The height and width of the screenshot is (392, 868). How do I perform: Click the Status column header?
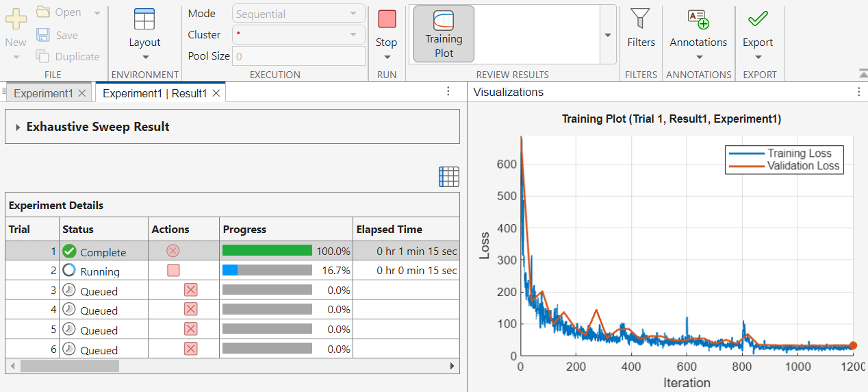coord(103,229)
